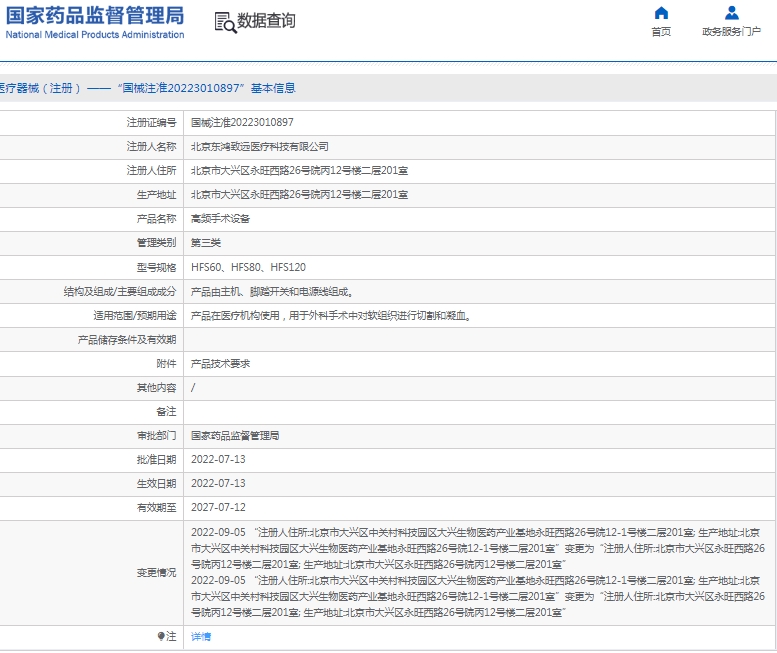Click the 批准日期 label
This screenshot has width=777, height=653.
click(x=156, y=459)
